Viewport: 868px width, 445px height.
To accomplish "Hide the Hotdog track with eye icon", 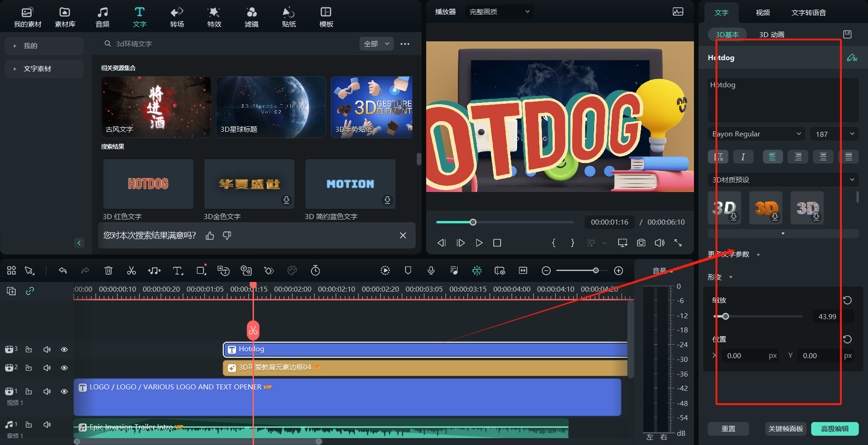I will [64, 349].
